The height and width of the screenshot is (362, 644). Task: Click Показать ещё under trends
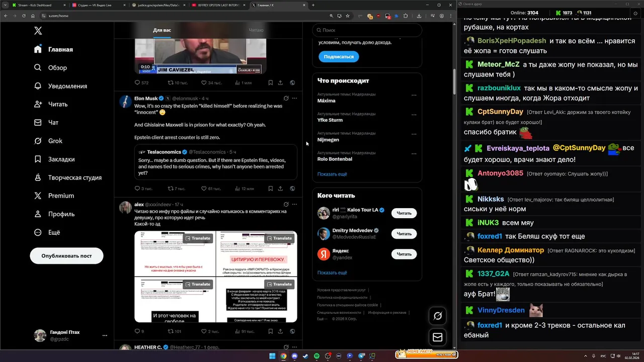coord(332,174)
